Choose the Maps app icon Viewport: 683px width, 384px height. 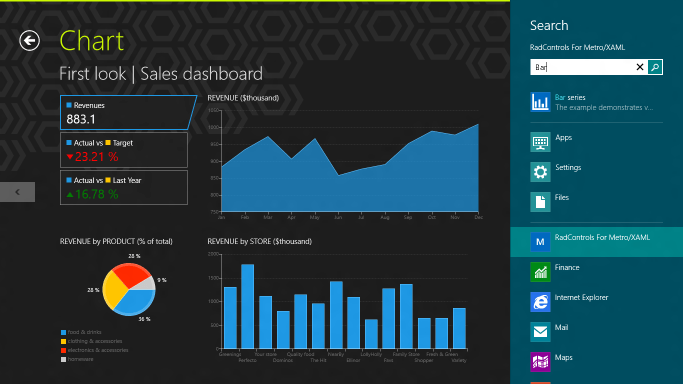pos(540,362)
